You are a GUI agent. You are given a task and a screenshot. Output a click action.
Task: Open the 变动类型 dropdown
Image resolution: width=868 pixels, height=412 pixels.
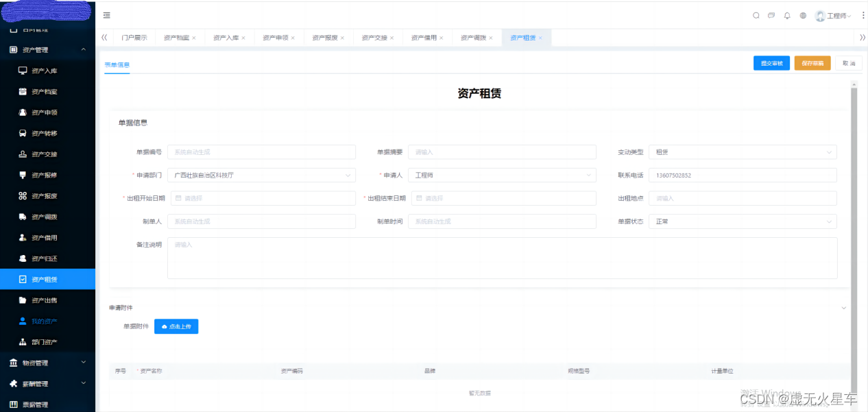click(743, 152)
